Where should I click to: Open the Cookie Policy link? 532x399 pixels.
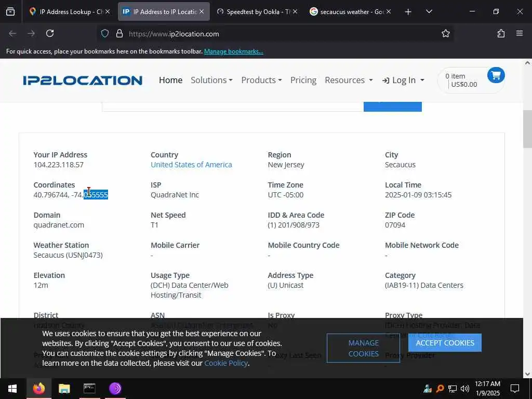point(226,363)
